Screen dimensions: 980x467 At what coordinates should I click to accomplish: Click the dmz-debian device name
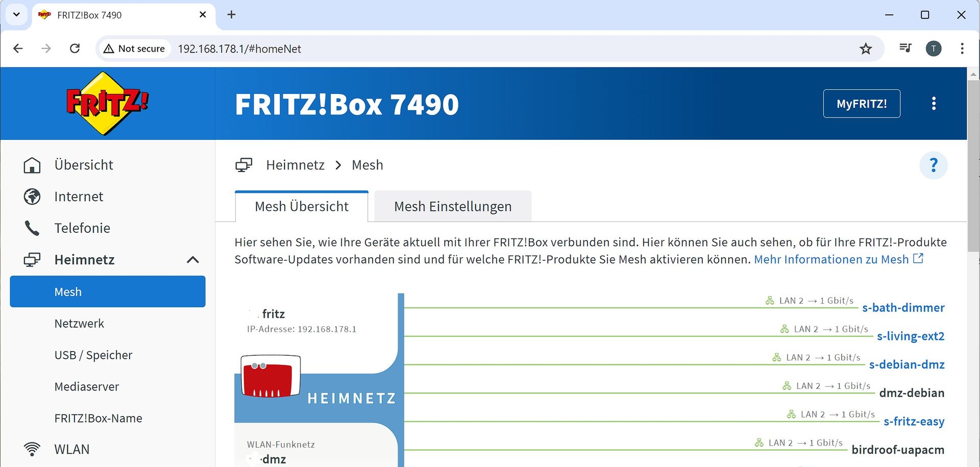(x=912, y=393)
